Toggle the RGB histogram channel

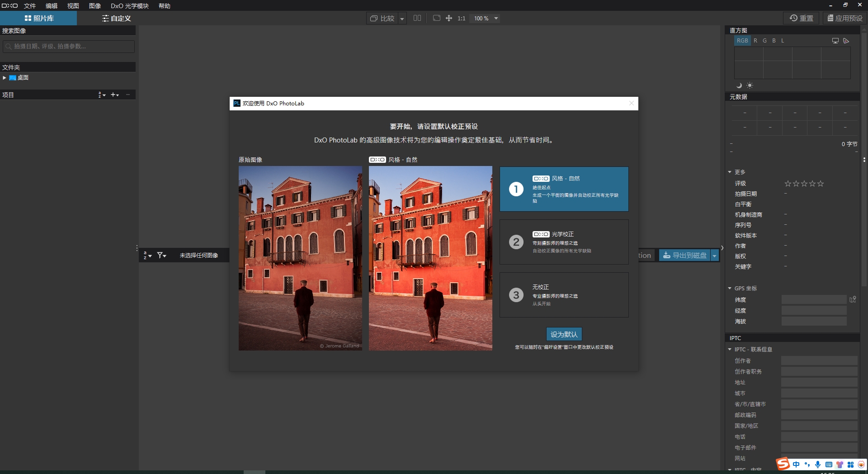[x=742, y=41]
